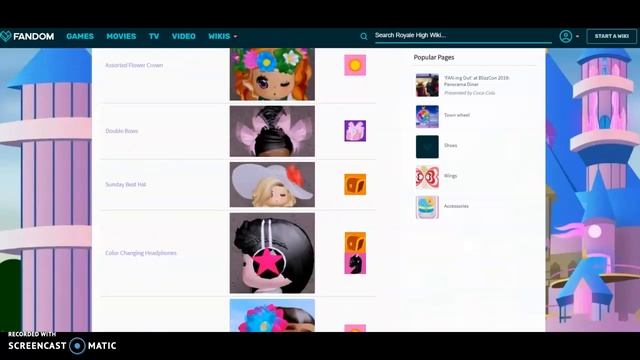View the Sunday Best Hat image
This screenshot has height=360, width=640.
coord(272,184)
